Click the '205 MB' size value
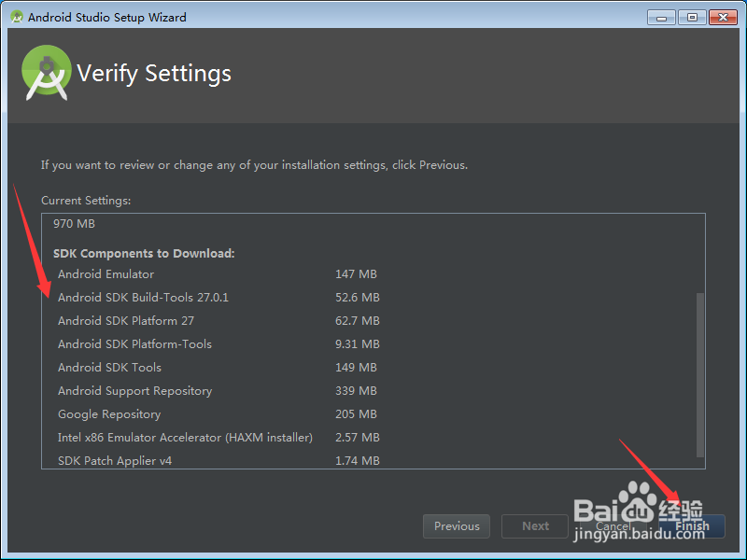 [x=356, y=414]
